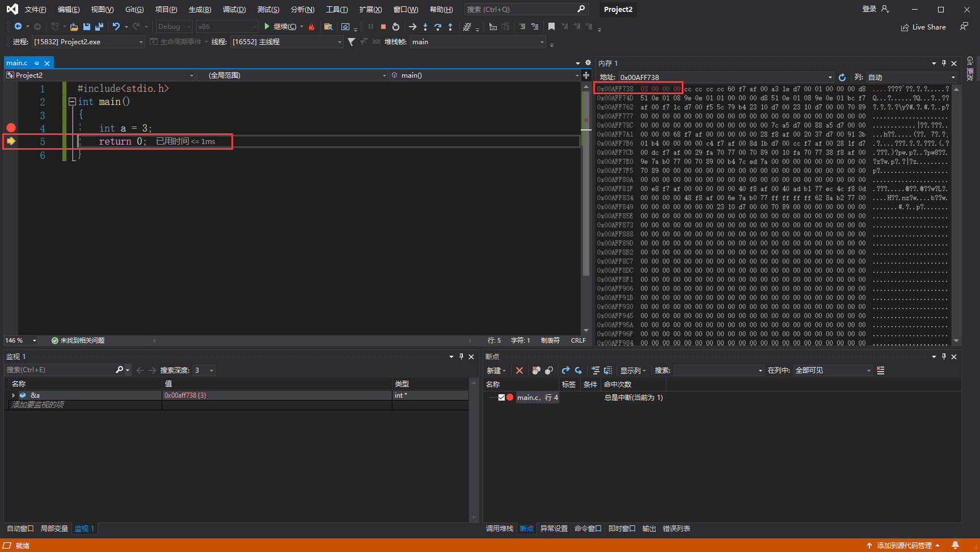Refresh the memory view icon
The width and height of the screenshot is (980, 552).
[x=842, y=77]
